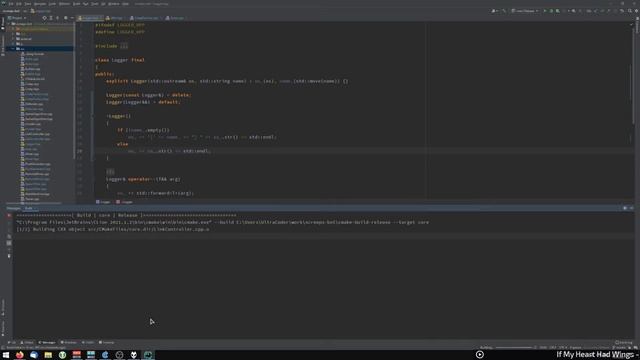Image resolution: width=640 pixels, height=360 pixels.
Task: Click Collapse All icon in Project panel
Action: 57,18
